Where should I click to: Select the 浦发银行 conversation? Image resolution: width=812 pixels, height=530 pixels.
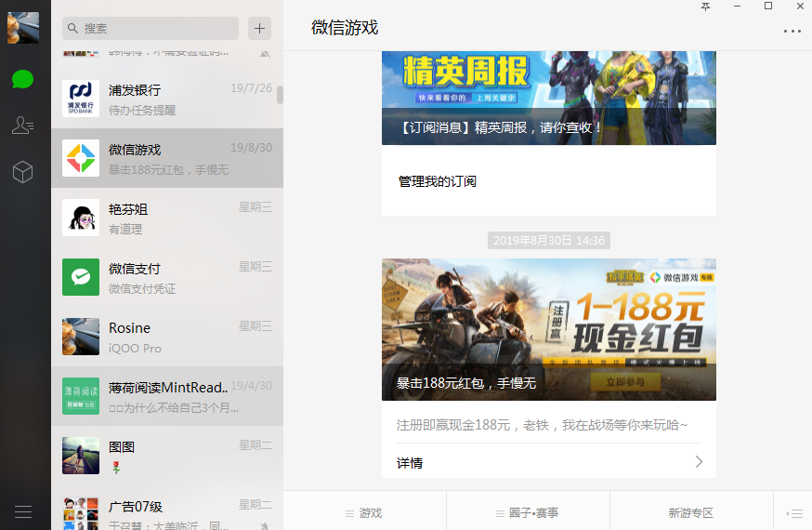[x=167, y=99]
